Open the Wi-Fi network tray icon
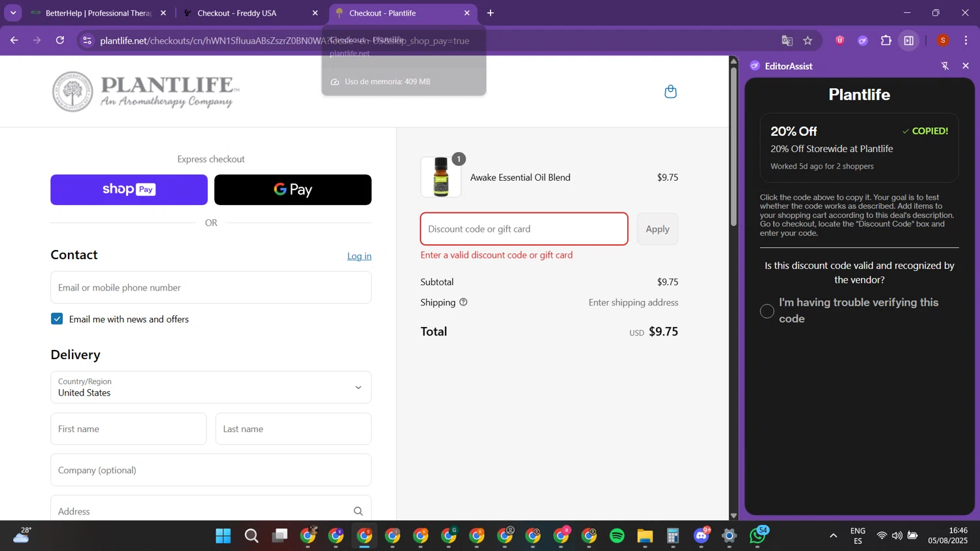 881,536
